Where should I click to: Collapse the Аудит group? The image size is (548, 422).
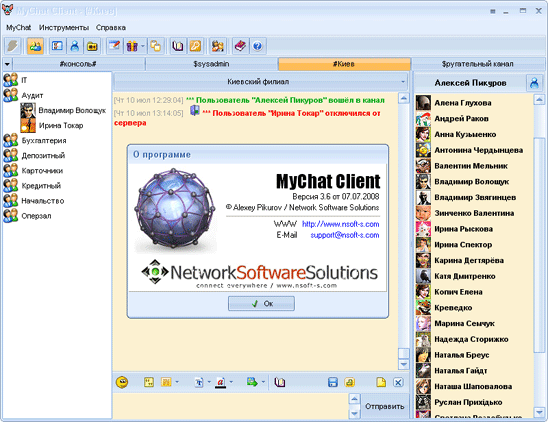click(x=23, y=95)
